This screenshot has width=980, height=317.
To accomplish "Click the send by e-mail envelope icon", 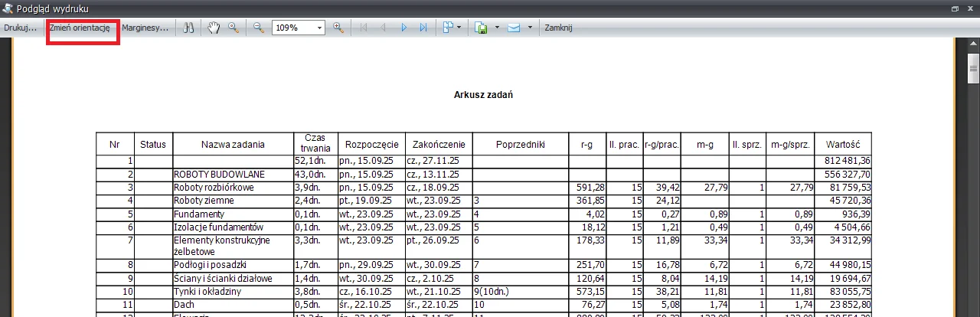I will pyautogui.click(x=514, y=28).
